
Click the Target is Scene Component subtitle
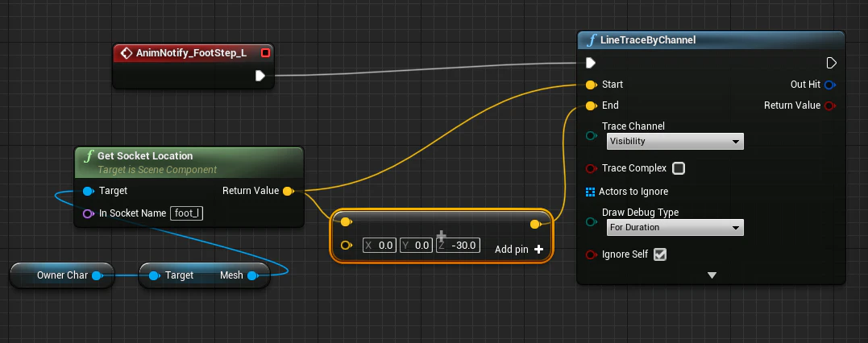point(157,170)
